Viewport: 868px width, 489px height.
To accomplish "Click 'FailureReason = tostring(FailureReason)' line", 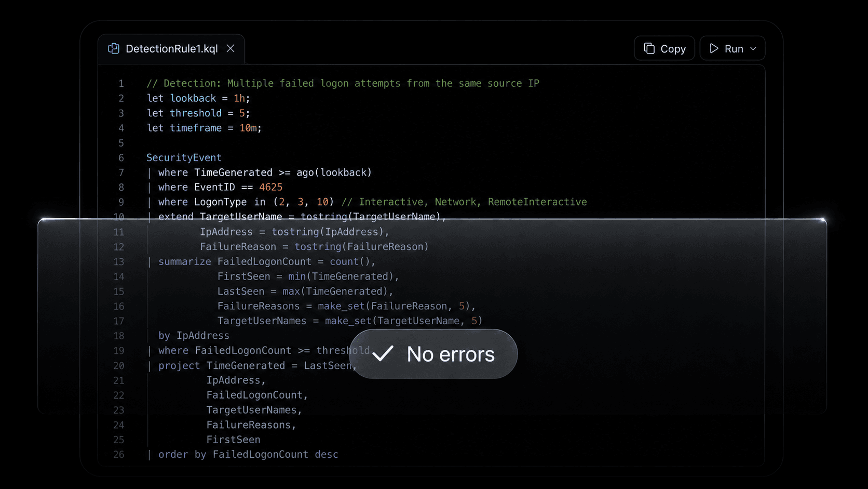I will [x=314, y=246].
